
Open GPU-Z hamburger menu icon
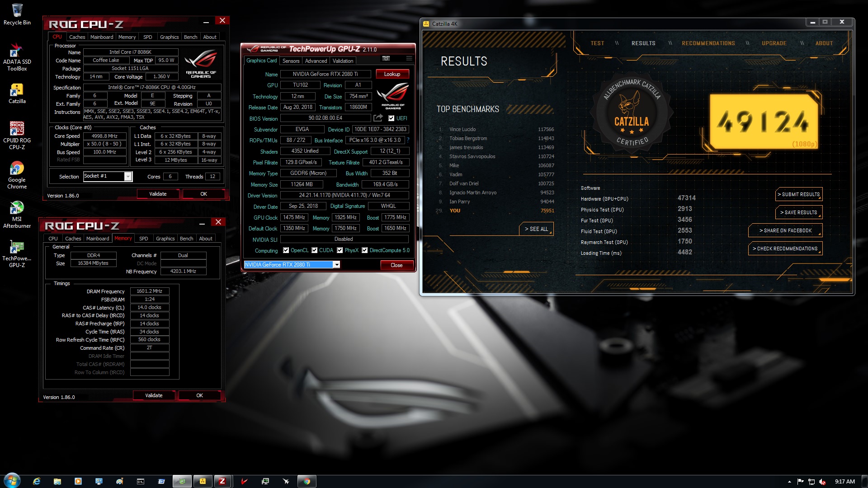click(x=409, y=58)
